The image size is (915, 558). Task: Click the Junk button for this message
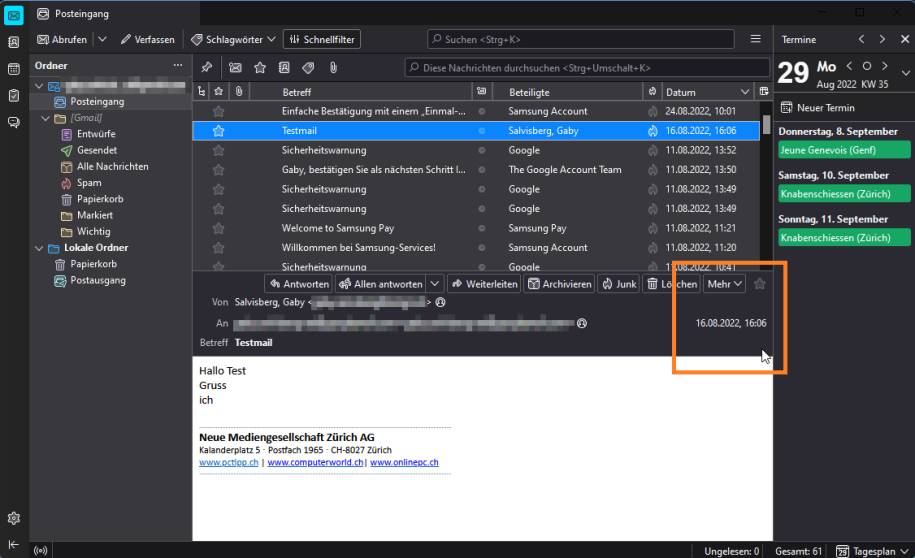619,284
